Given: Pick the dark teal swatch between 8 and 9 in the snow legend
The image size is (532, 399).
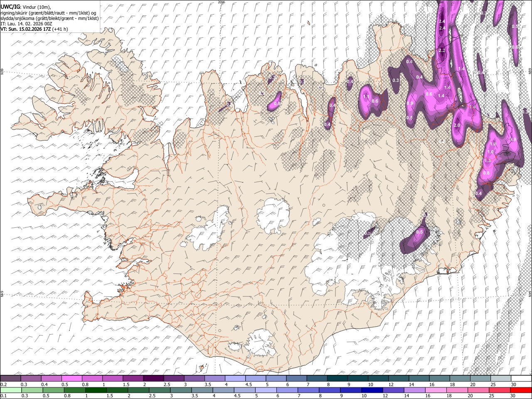Looking at the screenshot, I should click(x=337, y=379).
